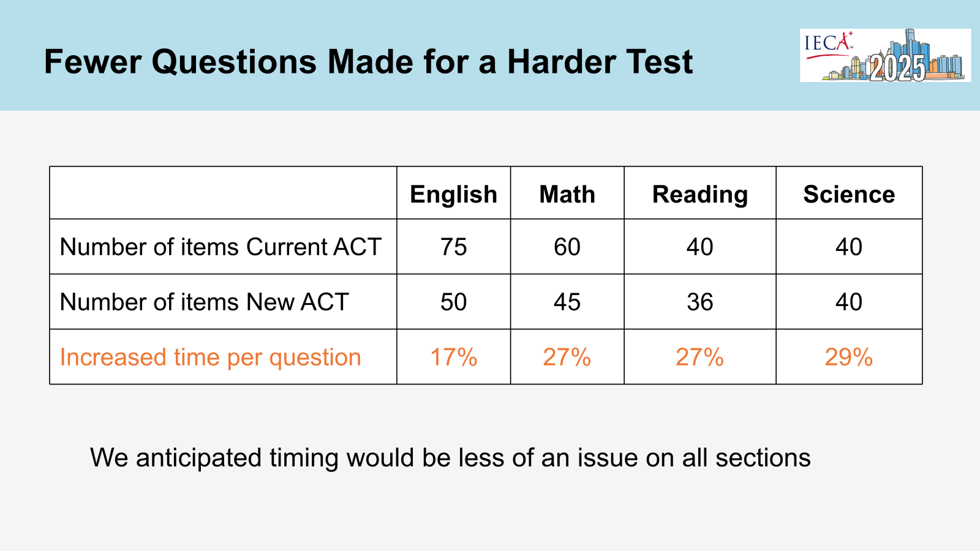
Task: Click the 60 cell under Math
Action: tap(567, 247)
